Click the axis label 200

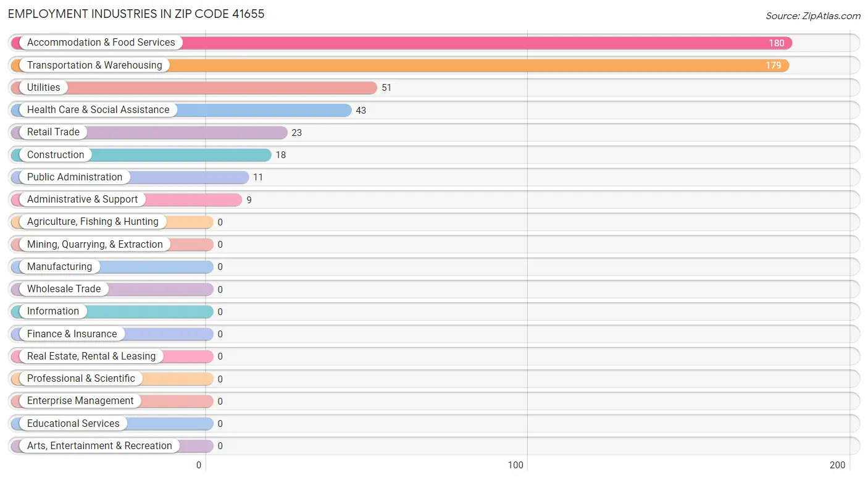[x=838, y=465]
